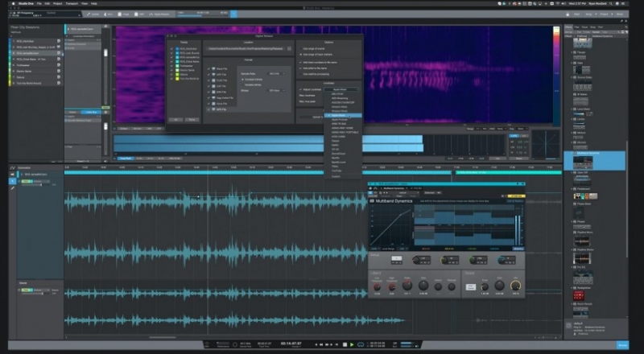Screen dimensions: 644x354
Task: Choose SoundCloud from loudness list
Action: tap(338, 154)
